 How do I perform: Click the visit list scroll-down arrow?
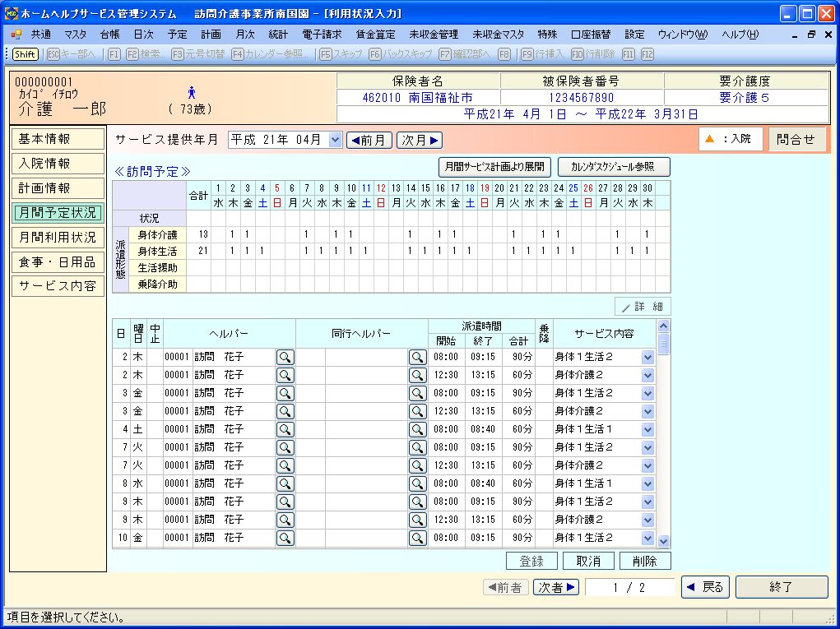(664, 541)
